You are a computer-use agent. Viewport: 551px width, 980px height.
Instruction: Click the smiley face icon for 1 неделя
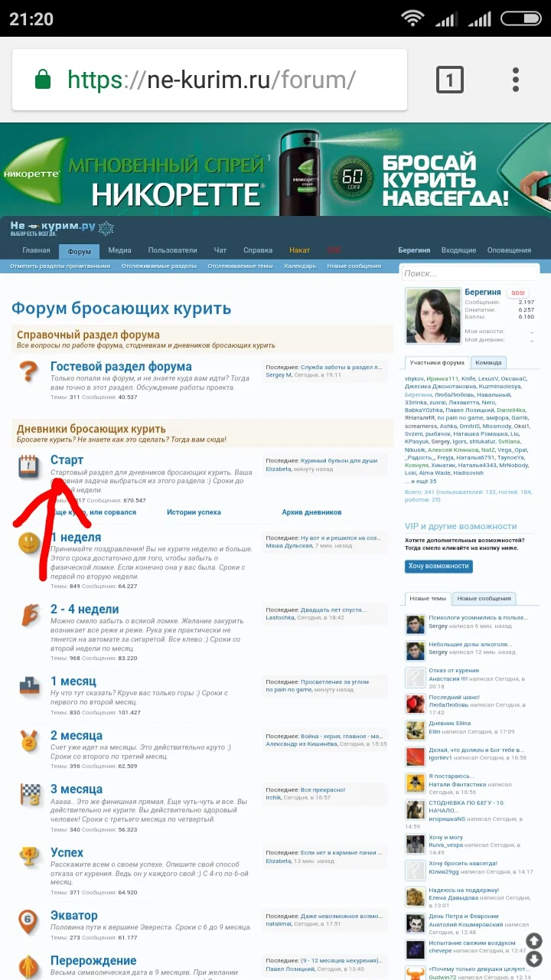pos(28,544)
